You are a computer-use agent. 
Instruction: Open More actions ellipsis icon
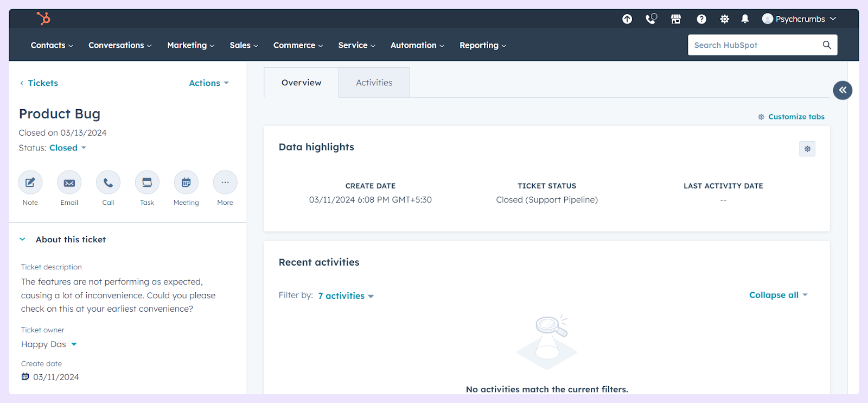point(225,182)
